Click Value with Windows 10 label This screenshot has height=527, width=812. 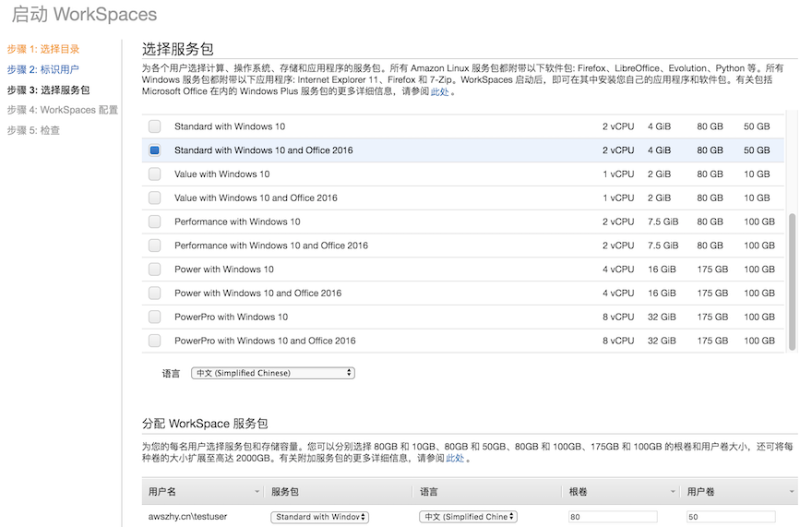tap(221, 174)
